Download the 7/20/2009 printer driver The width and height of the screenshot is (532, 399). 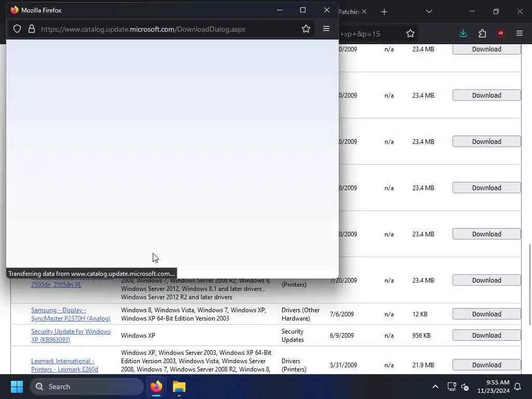pyautogui.click(x=486, y=280)
